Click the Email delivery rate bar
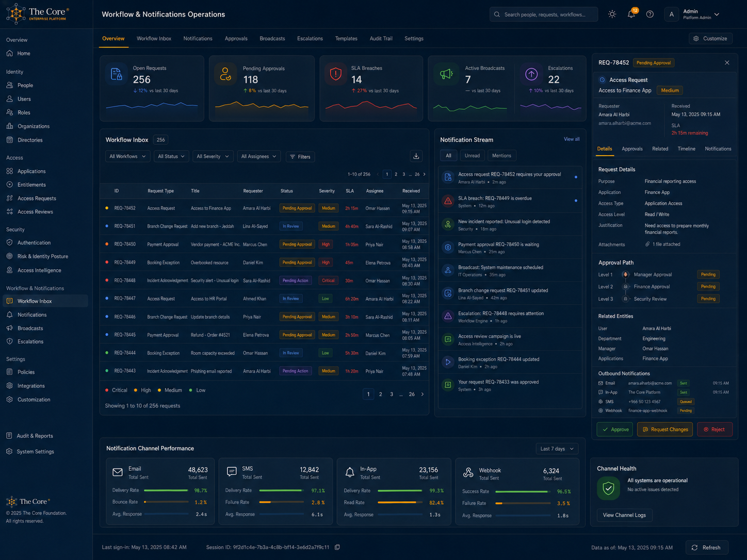 (x=166, y=490)
